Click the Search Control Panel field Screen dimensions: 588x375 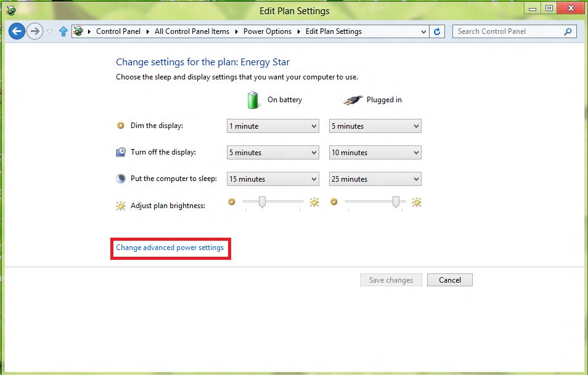coord(508,31)
